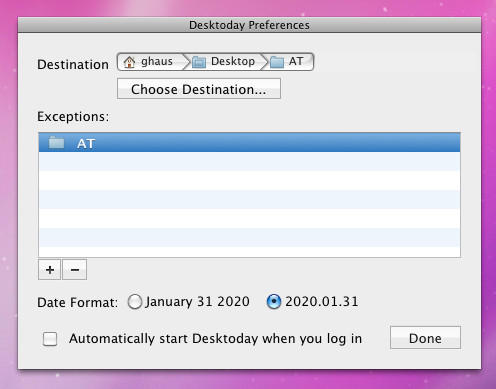Viewport: 496px width, 389px height.
Task: Click the AT folder icon in Exceptions list
Action: click(x=56, y=143)
